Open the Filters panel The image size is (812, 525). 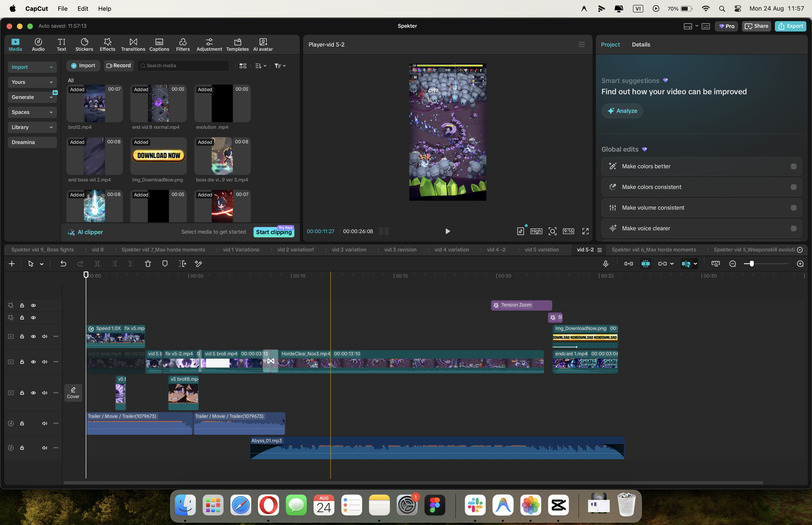[183, 45]
